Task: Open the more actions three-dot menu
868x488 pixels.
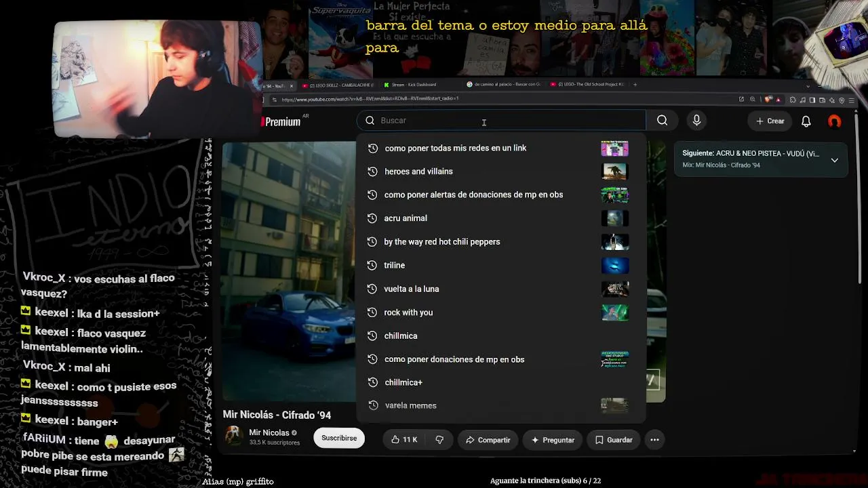Action: 654,440
